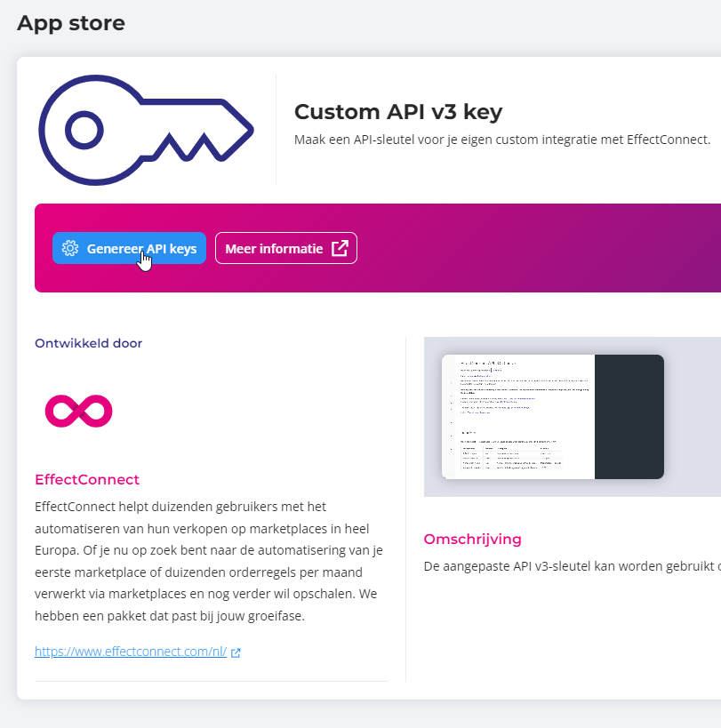The width and height of the screenshot is (721, 728).
Task: Click the Ontwikkeld door heading
Action: click(x=88, y=343)
